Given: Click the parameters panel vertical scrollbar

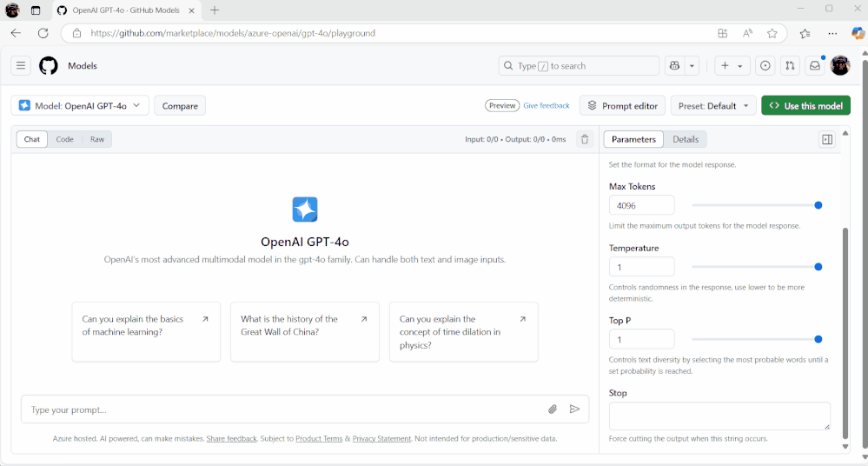Looking at the screenshot, I should pyautogui.click(x=845, y=332).
